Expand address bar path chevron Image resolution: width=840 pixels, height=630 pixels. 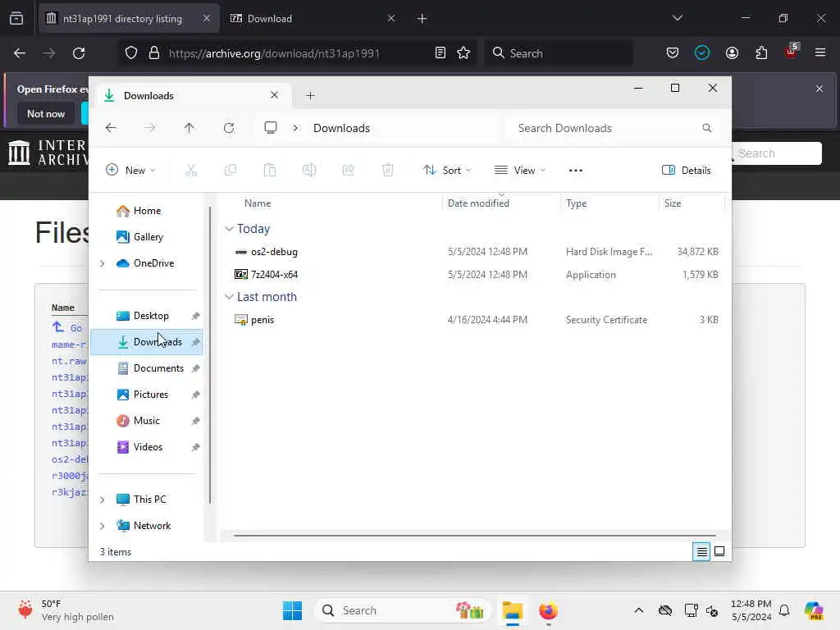(295, 128)
